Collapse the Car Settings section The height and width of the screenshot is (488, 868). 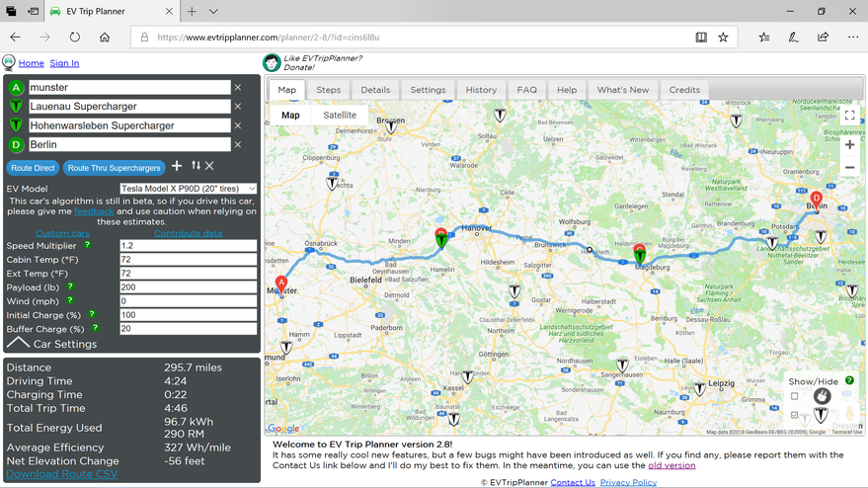pos(19,344)
